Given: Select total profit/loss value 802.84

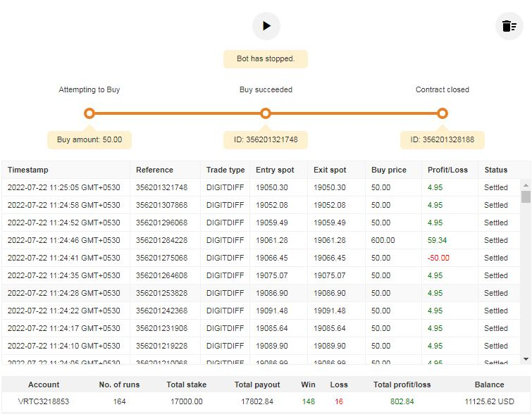Looking at the screenshot, I should (402, 401).
